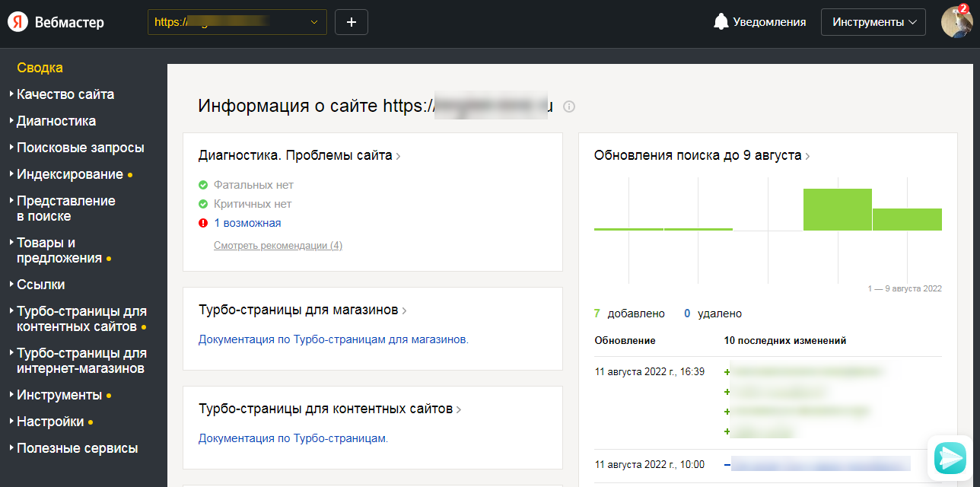Expand Качество сайта in sidebar
The height and width of the screenshot is (487, 980).
[65, 94]
